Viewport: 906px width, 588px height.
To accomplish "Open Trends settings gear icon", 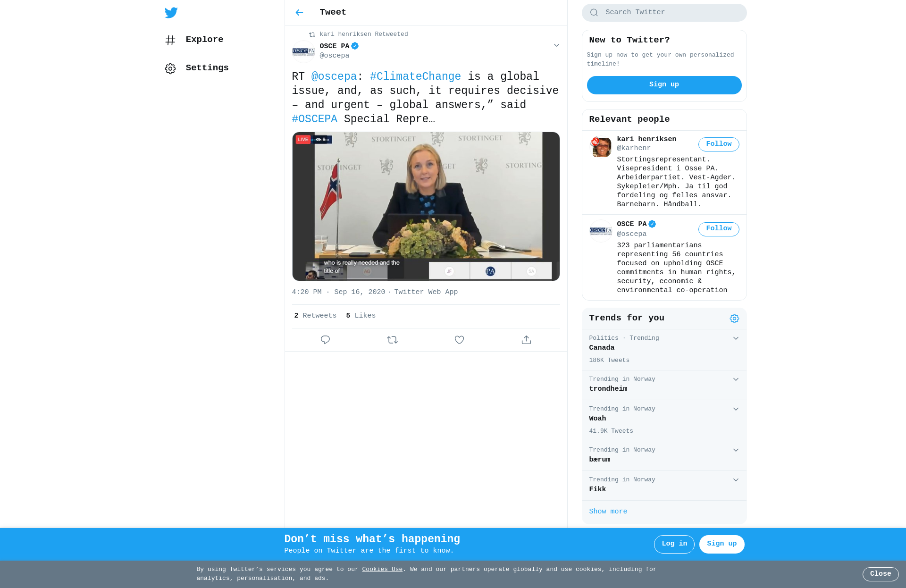I will [734, 319].
